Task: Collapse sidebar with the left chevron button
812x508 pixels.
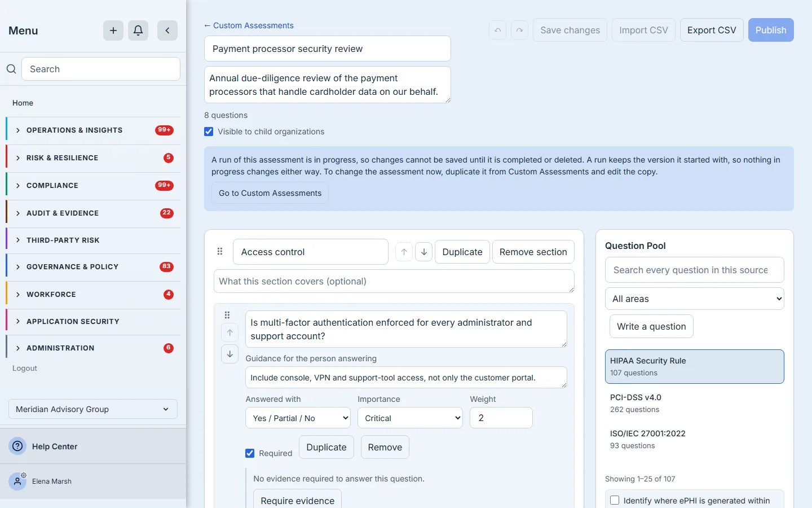Action: tap(167, 30)
